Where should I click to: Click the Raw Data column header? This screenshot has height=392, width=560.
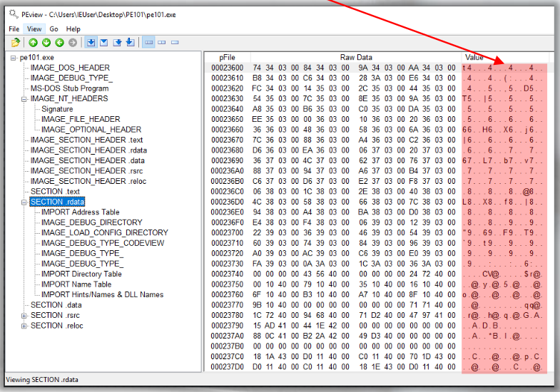[x=356, y=58]
